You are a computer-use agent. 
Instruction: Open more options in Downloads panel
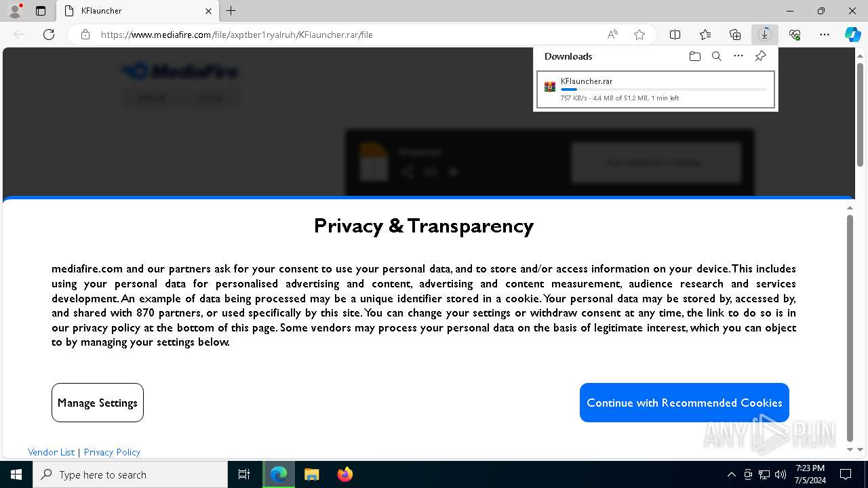pos(738,56)
